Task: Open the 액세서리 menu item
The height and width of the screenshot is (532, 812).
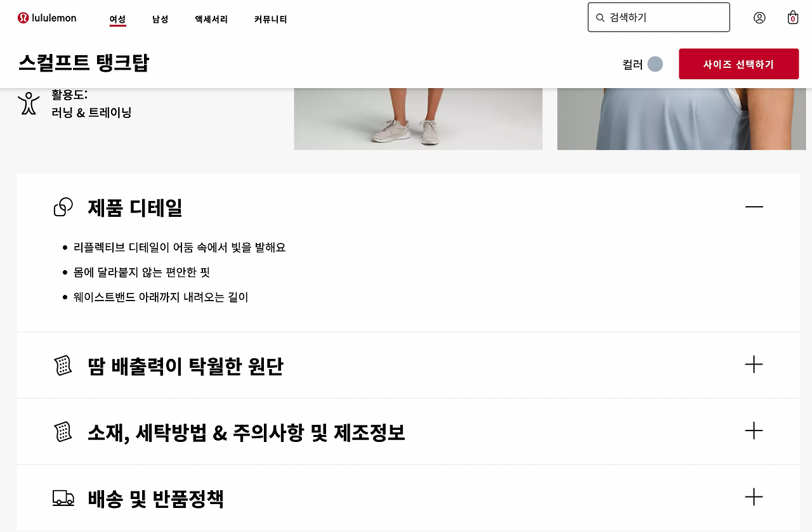Action: (x=211, y=20)
